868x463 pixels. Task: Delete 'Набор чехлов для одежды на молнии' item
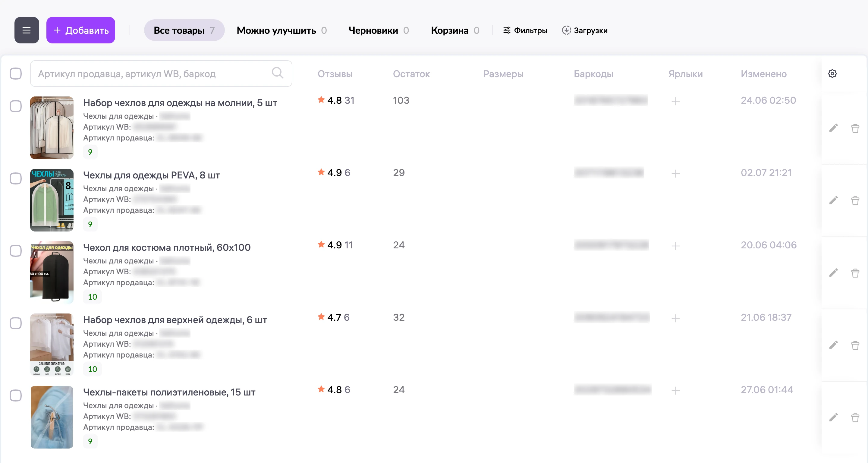pyautogui.click(x=855, y=128)
